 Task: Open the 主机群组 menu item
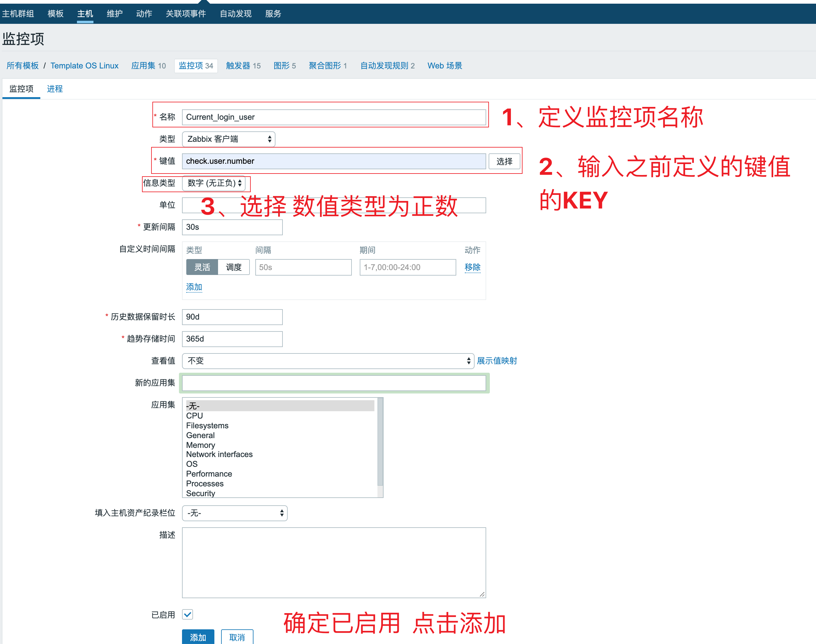[18, 13]
